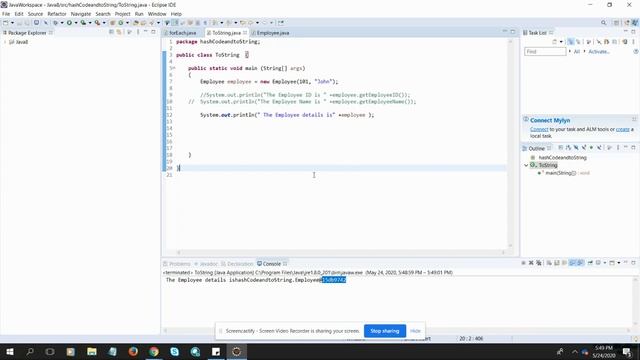
Task: Open the Source menu
Action: point(35,14)
